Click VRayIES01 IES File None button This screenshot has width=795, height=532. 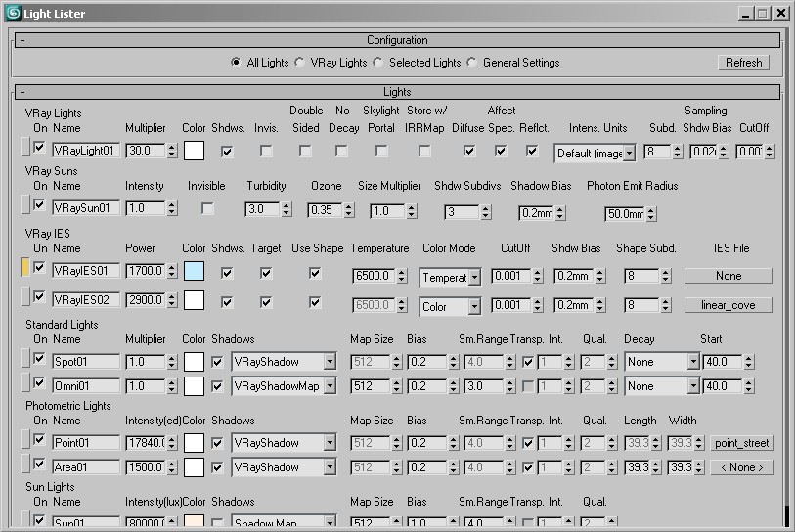[x=729, y=276]
